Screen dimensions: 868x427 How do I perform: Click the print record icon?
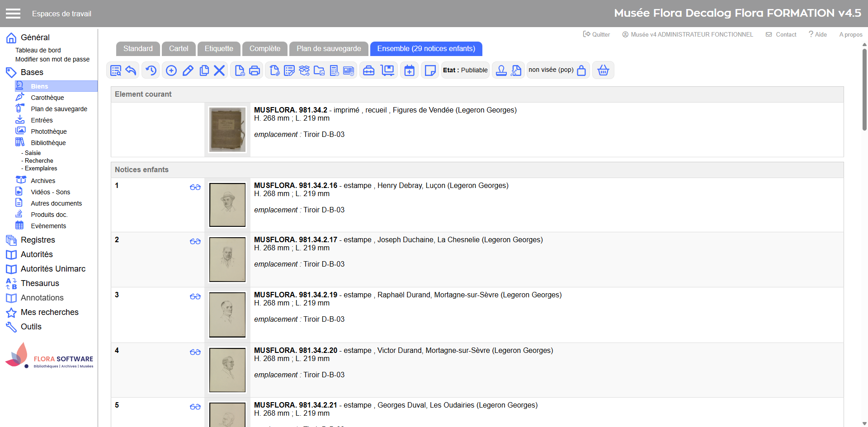255,70
